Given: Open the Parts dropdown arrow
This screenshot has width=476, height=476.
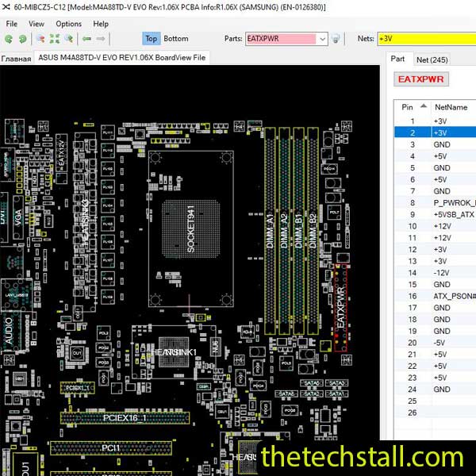Looking at the screenshot, I should (x=322, y=39).
